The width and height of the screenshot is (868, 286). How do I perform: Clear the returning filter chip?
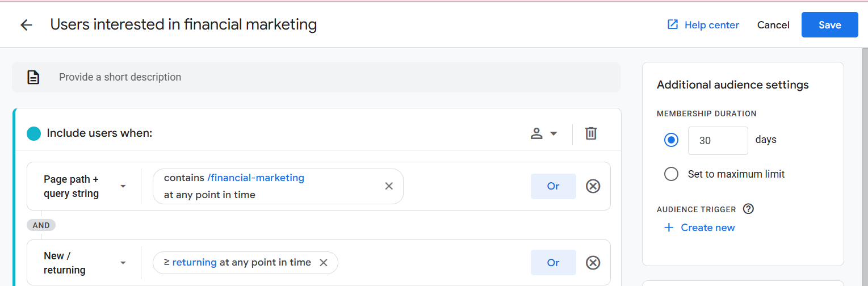point(324,263)
